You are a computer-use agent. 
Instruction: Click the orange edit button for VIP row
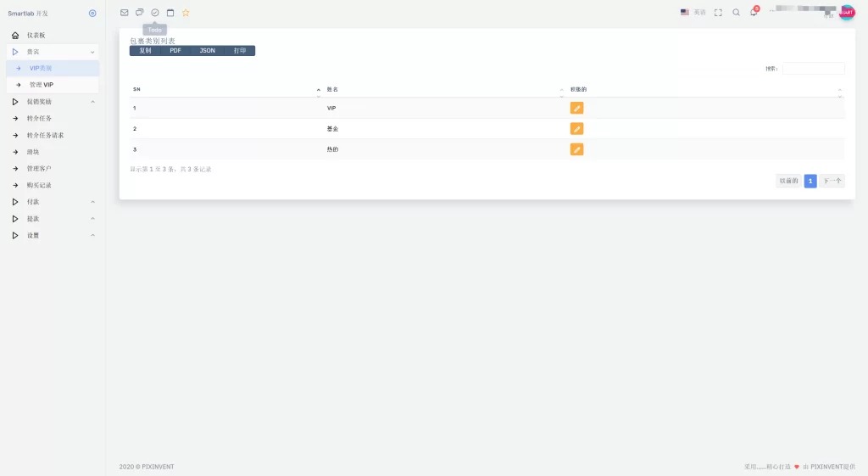576,109
